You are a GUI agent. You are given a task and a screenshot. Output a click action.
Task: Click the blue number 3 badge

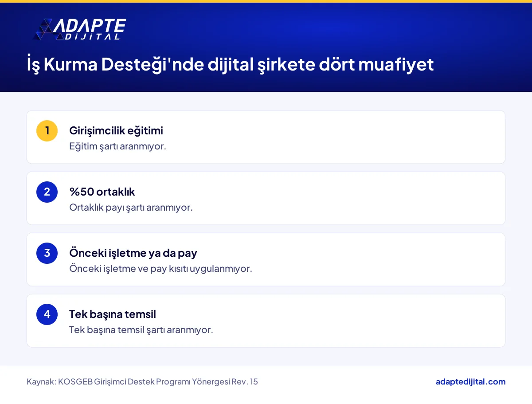point(47,253)
